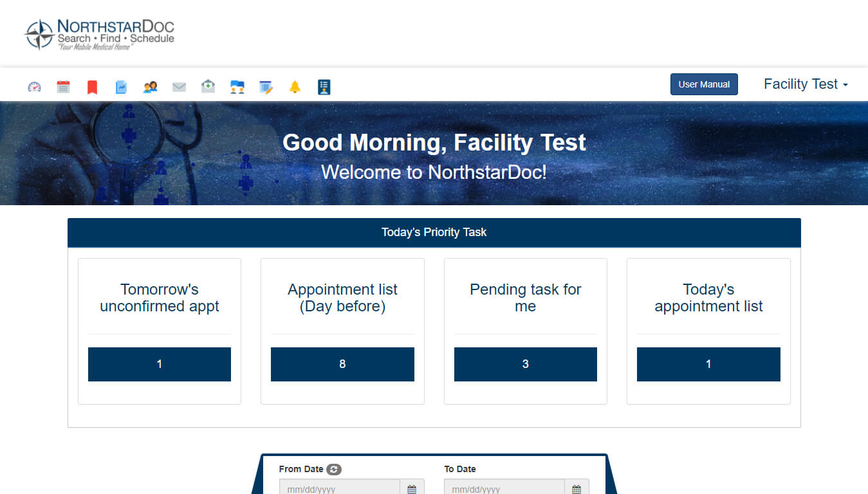Select the patients icon showing two people
The height and width of the screenshot is (494, 868).
click(x=149, y=86)
